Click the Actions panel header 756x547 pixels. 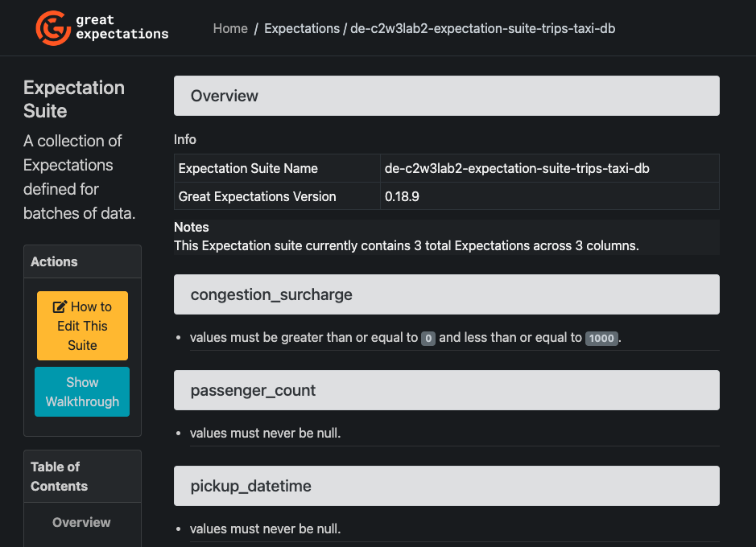point(82,261)
